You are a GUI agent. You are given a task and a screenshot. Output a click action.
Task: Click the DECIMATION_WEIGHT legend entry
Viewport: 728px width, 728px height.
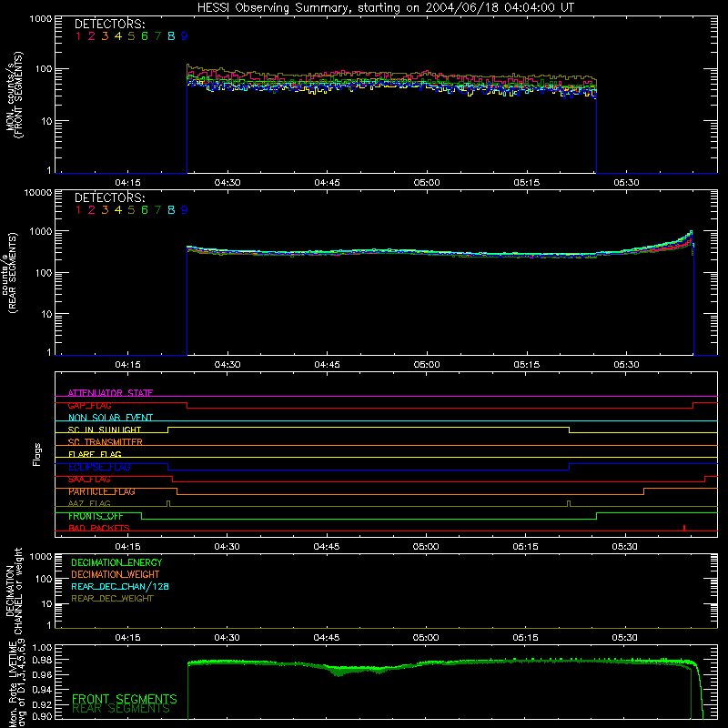coord(116,574)
